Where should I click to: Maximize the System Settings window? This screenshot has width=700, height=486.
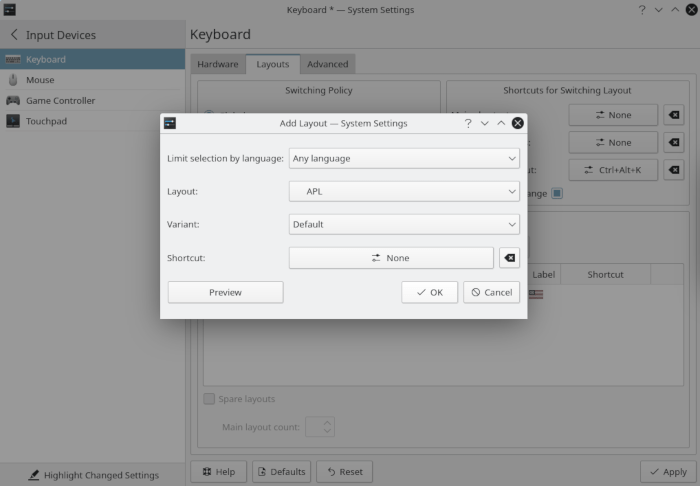tap(675, 10)
